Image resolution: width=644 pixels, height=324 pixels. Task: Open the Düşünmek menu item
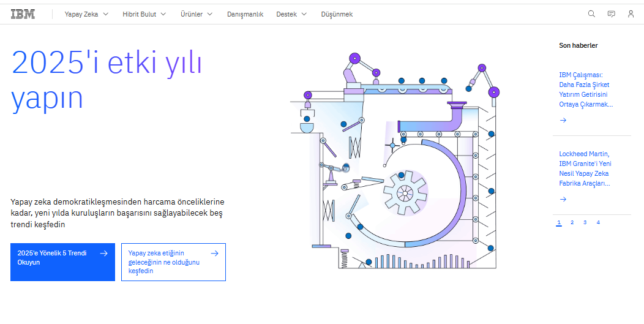[x=337, y=14]
